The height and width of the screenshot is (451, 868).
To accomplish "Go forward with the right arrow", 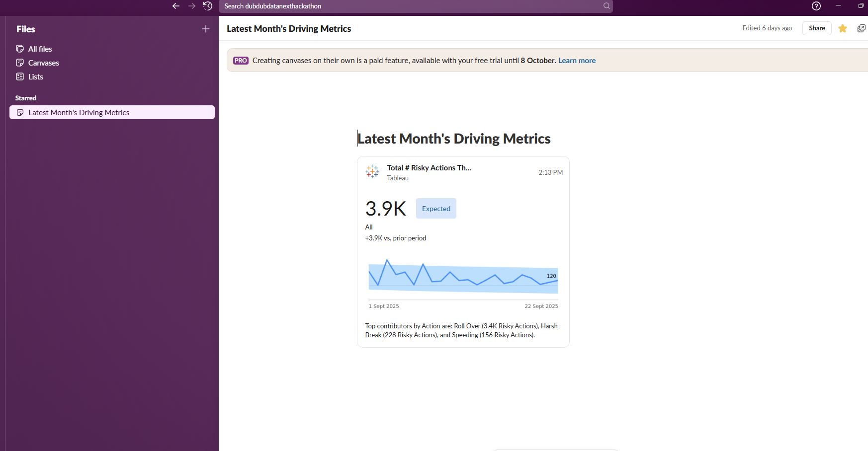I will pyautogui.click(x=192, y=6).
